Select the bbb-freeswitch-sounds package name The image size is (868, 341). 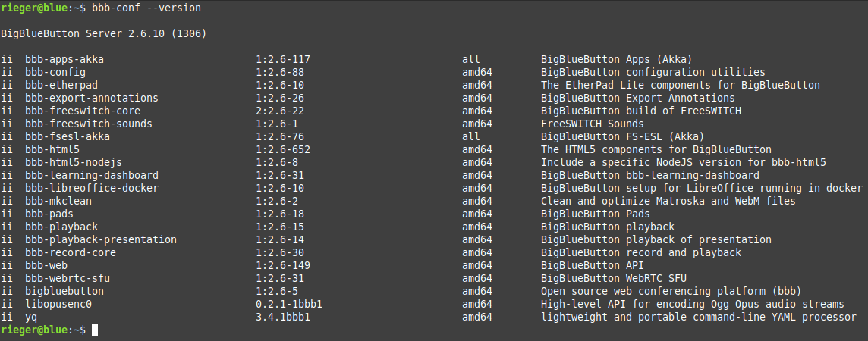(x=89, y=124)
